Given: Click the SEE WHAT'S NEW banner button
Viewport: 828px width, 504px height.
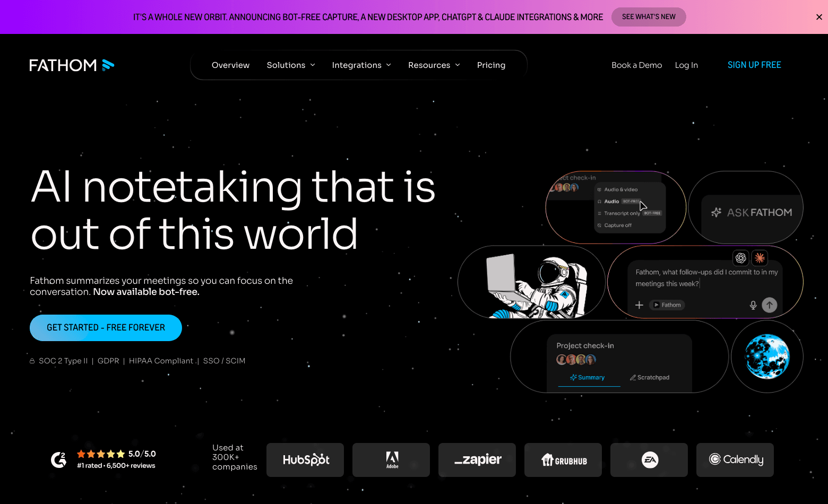Looking at the screenshot, I should [649, 17].
